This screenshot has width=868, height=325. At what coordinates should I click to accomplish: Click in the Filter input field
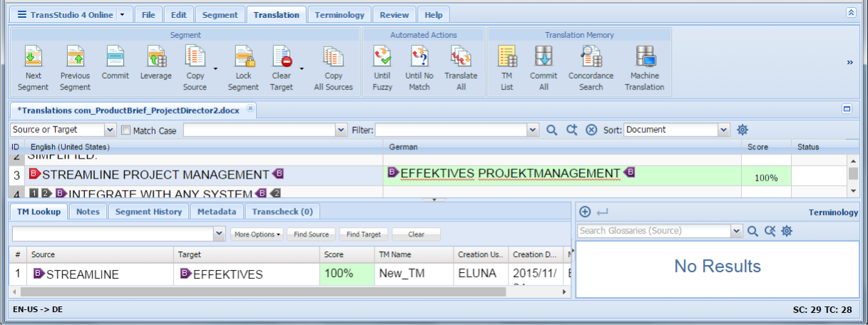click(x=451, y=130)
